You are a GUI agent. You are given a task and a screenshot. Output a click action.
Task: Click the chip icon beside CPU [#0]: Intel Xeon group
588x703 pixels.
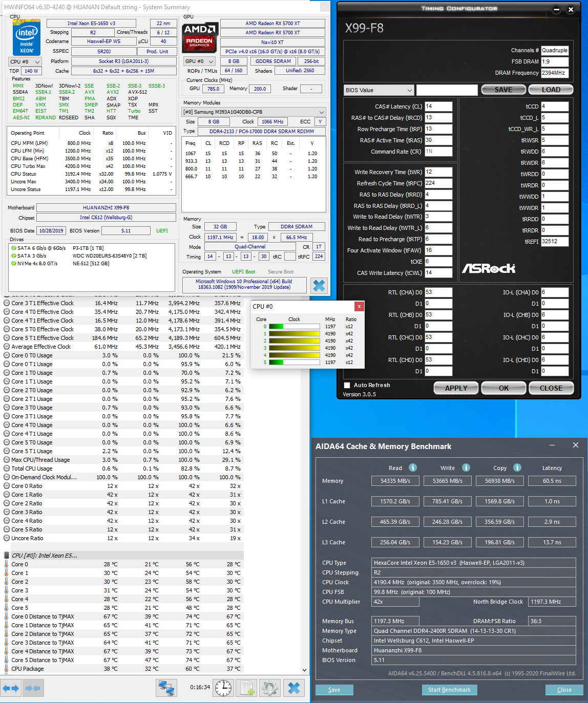click(7, 556)
